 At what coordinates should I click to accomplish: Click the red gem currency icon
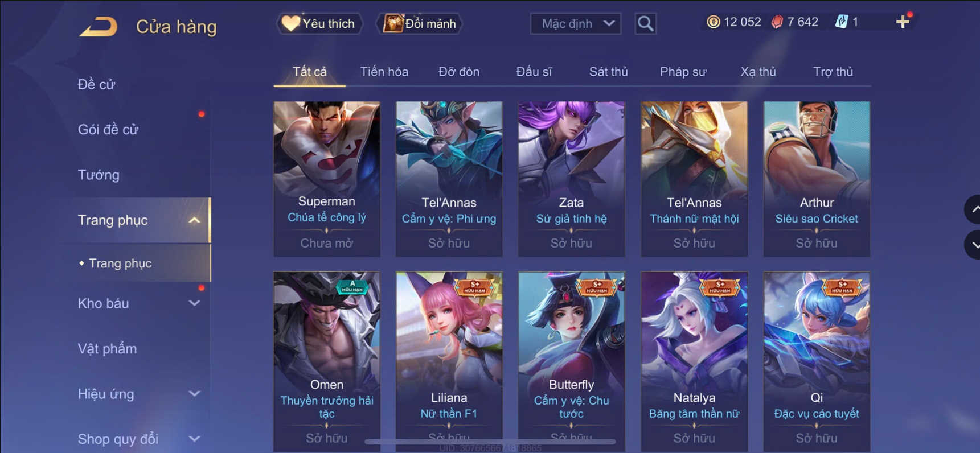[777, 22]
